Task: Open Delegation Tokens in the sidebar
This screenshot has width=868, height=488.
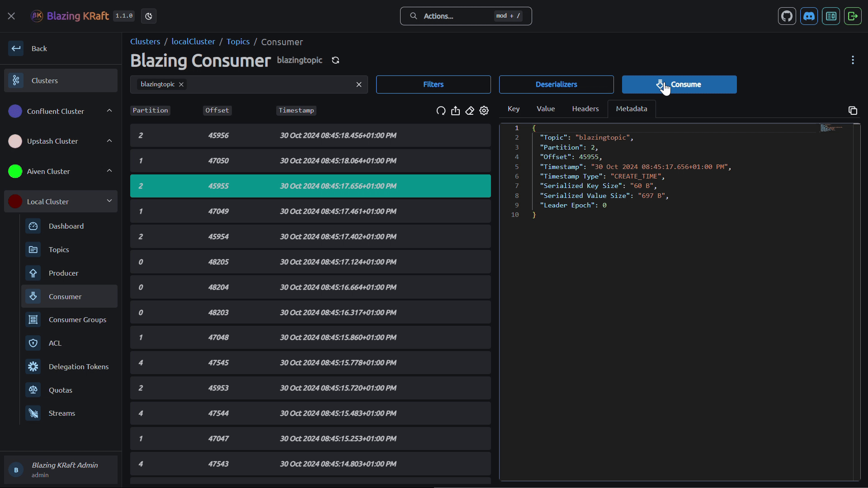Action: click(69, 366)
